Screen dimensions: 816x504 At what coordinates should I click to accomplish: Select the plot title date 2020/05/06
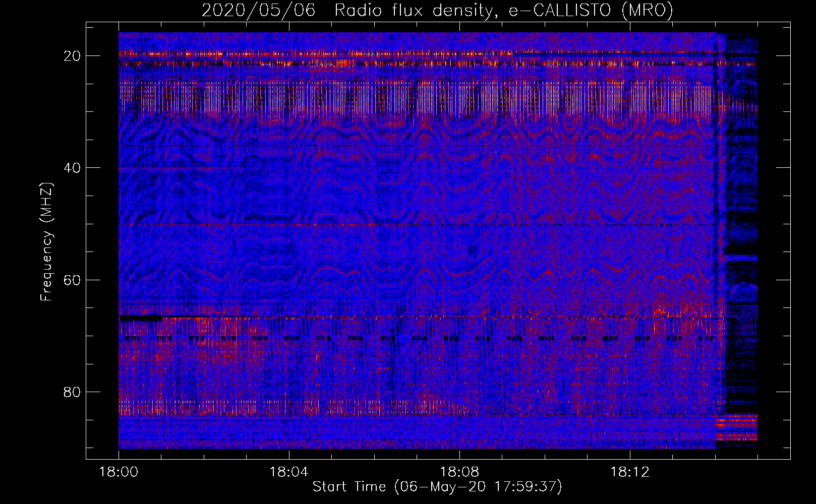coord(258,11)
